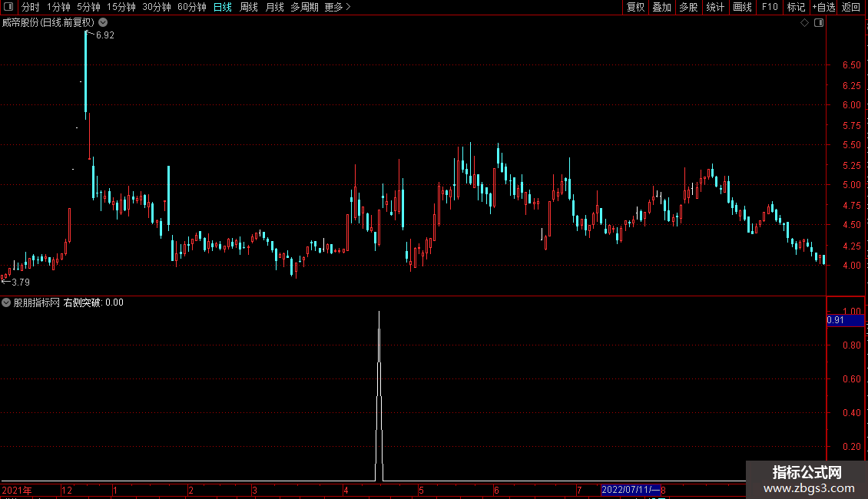
Task: Click the 叠加 overlay button
Action: (x=661, y=7)
